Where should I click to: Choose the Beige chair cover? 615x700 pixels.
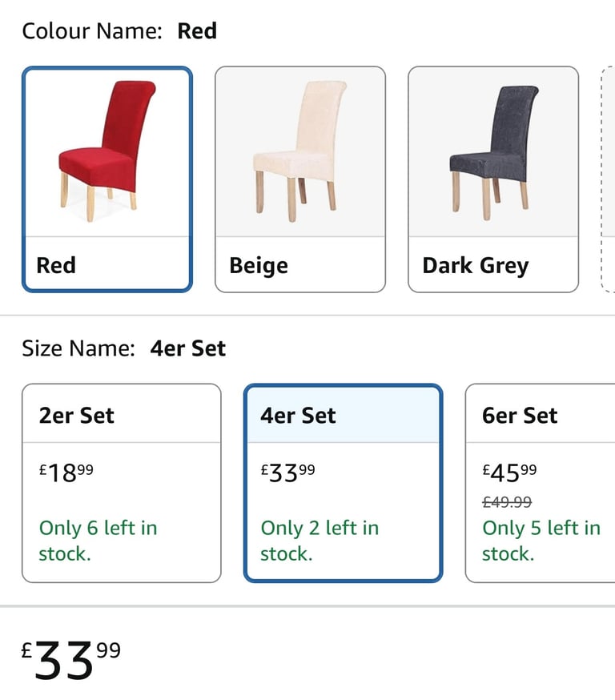[300, 179]
